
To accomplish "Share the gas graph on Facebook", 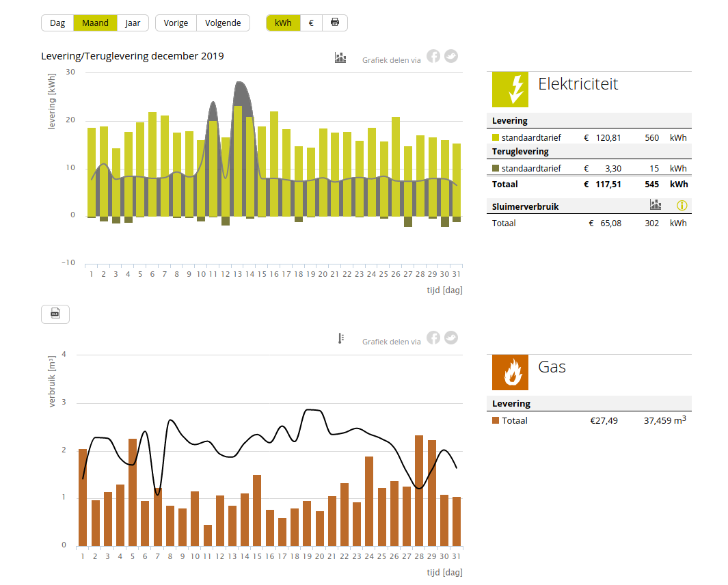I will [433, 338].
